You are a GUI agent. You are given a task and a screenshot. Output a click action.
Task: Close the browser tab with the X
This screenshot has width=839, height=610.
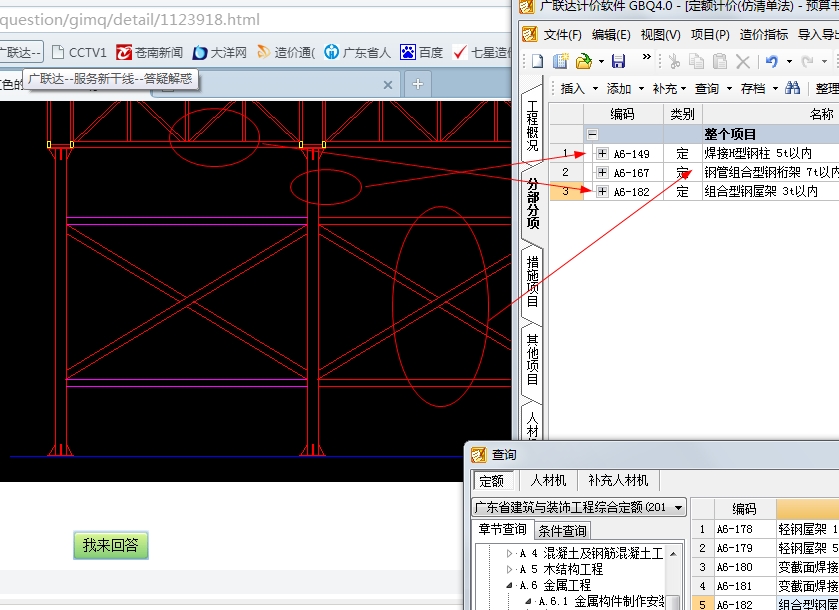coord(388,85)
